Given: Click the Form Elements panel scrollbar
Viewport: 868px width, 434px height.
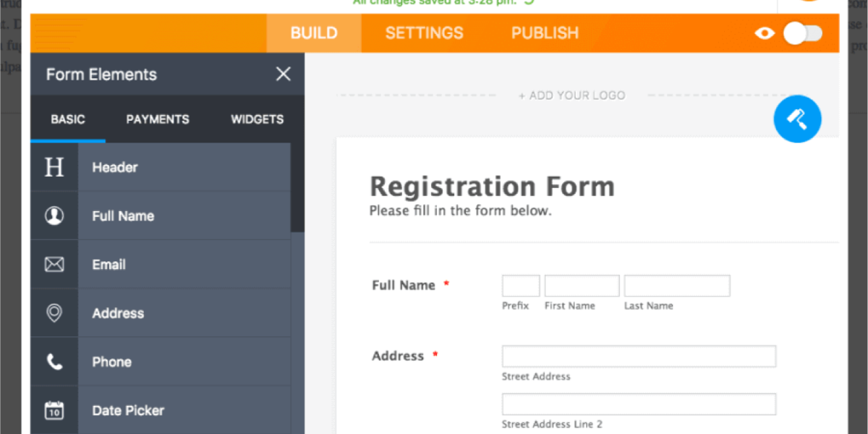Looking at the screenshot, I should click(x=297, y=188).
